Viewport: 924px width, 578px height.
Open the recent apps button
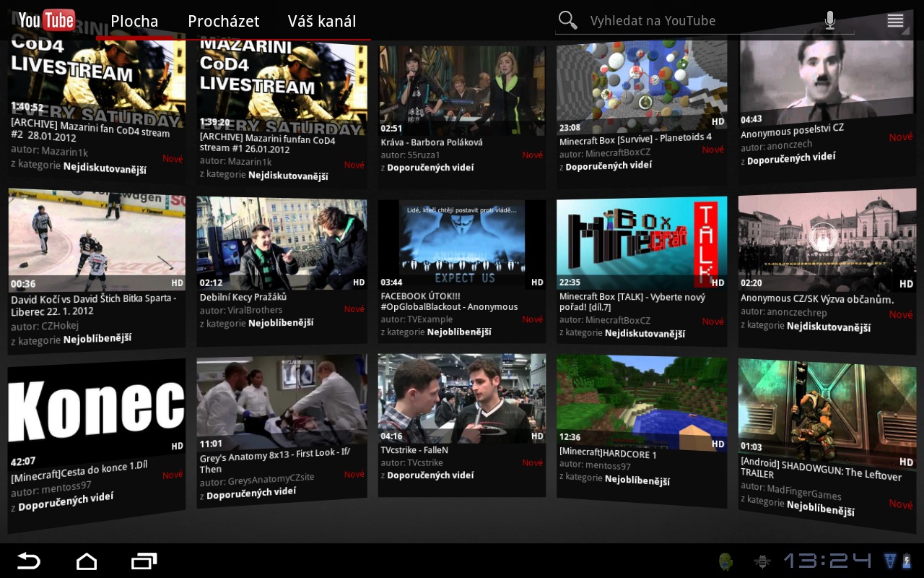pyautogui.click(x=144, y=561)
